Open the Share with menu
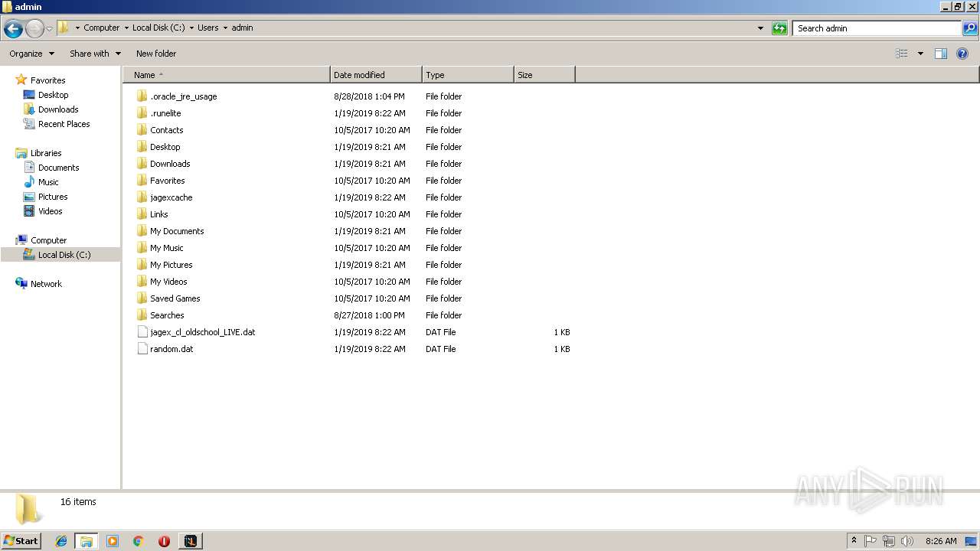Viewport: 980px width, 551px height. [x=95, y=54]
